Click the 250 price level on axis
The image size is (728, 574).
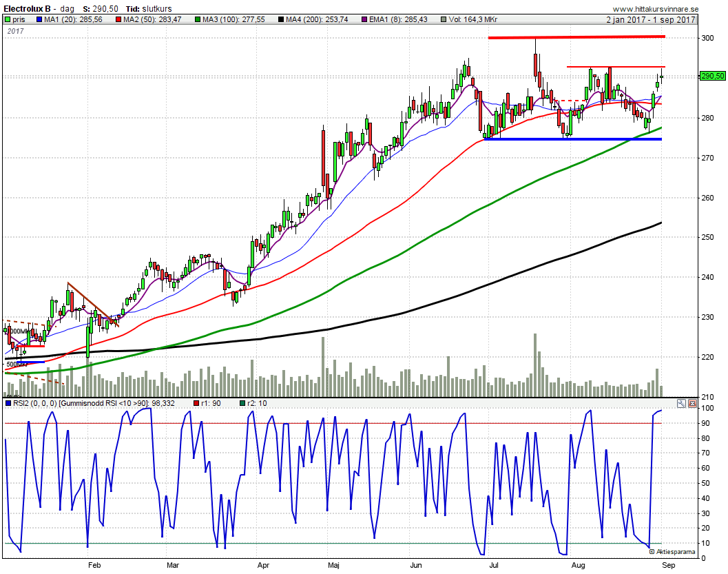[x=707, y=237]
